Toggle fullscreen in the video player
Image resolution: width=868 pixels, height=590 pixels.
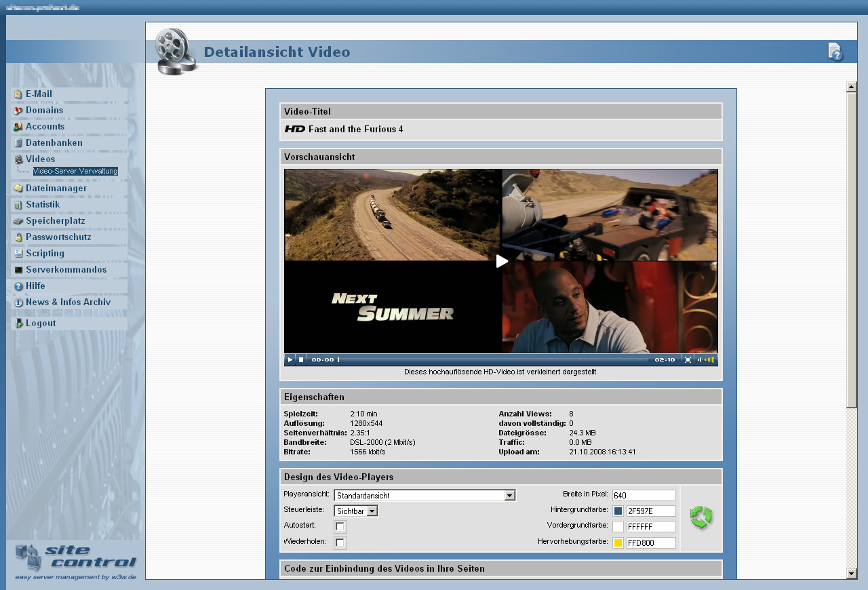point(688,359)
